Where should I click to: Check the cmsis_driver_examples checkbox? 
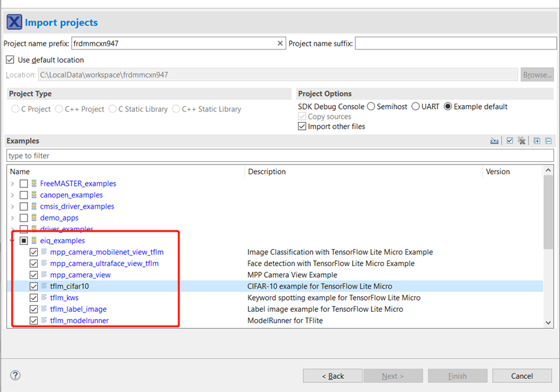pos(23,207)
